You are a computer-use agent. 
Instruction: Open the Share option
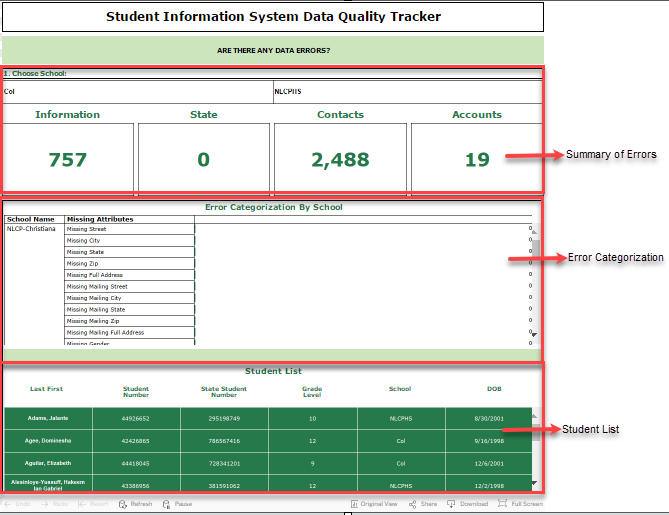point(423,504)
